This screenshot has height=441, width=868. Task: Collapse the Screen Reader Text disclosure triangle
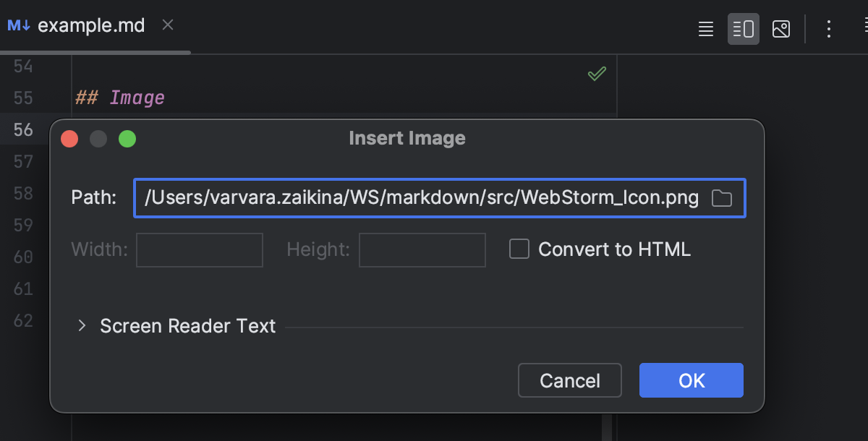point(81,326)
